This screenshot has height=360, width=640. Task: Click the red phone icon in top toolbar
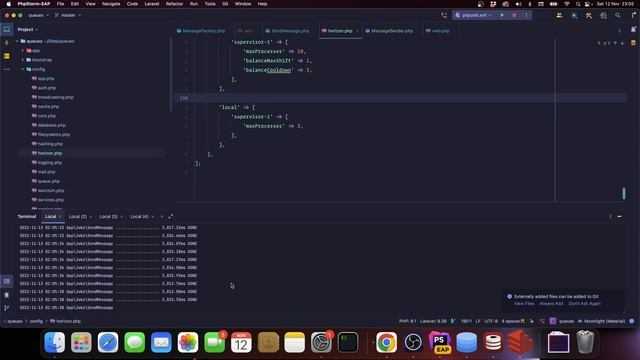tap(444, 16)
